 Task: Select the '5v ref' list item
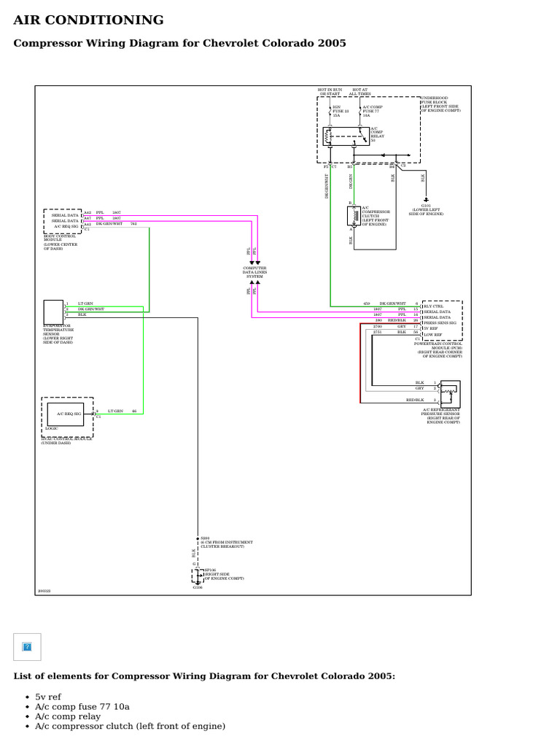click(x=48, y=697)
